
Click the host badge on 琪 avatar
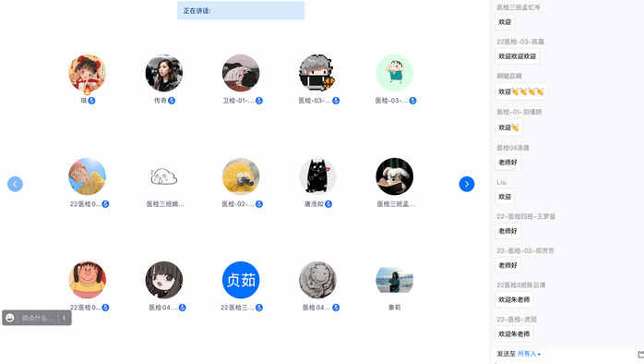point(87,91)
